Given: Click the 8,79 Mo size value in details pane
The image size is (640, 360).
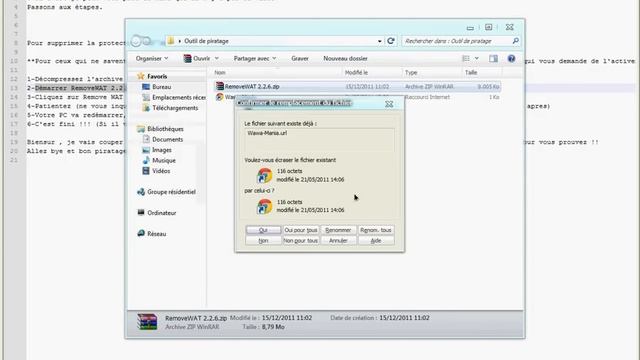Looking at the screenshot, I should pos(273,327).
